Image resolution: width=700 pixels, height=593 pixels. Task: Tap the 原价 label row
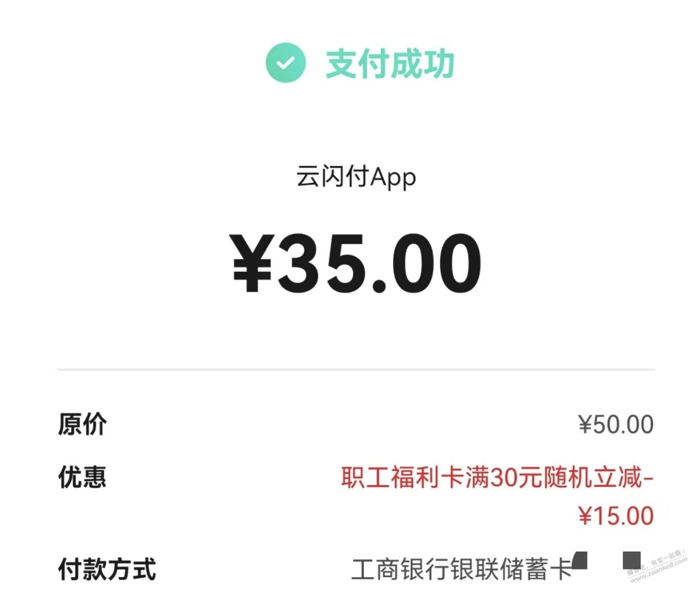[82, 423]
